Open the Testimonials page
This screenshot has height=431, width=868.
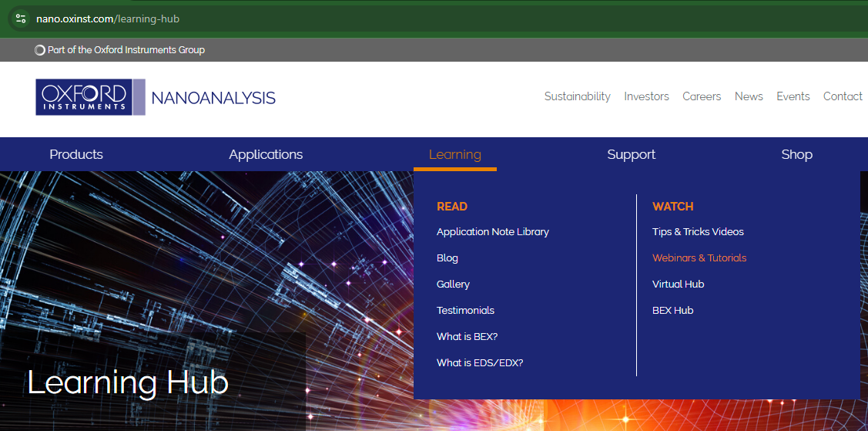[465, 310]
